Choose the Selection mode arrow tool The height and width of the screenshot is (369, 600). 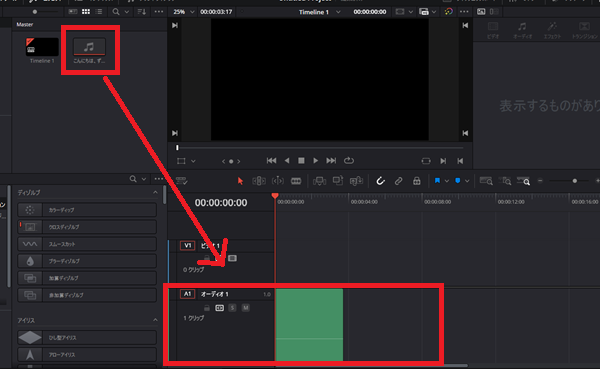(240, 181)
